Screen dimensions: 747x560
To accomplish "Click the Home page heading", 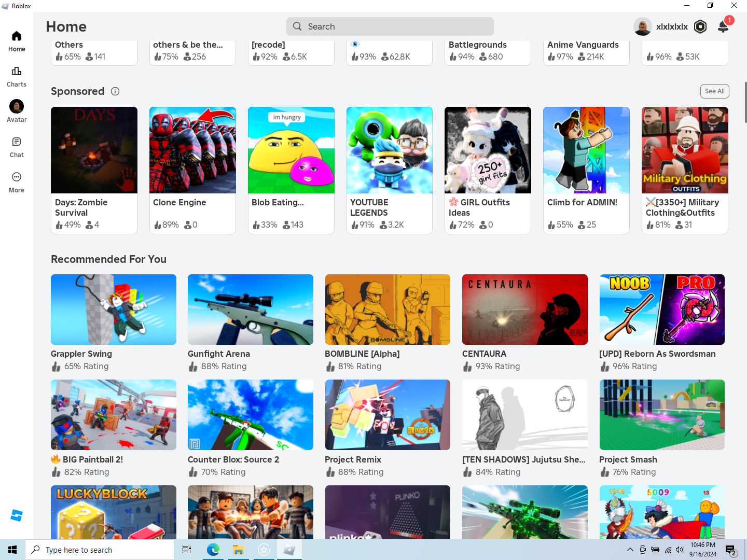I will [66, 26].
